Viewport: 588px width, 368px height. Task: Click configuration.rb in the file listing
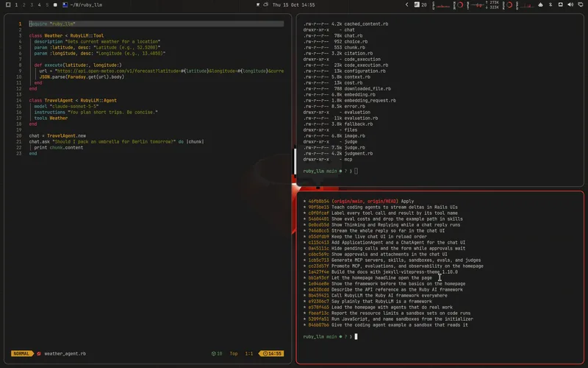coord(365,71)
